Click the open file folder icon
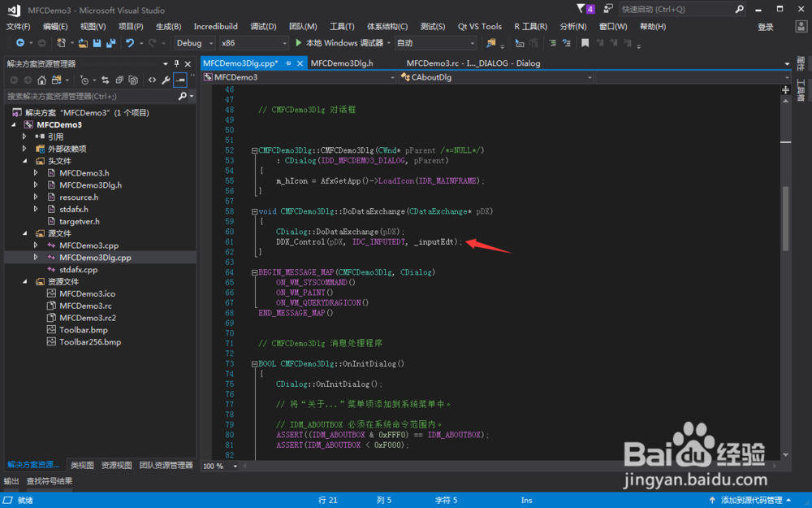The image size is (812, 508). pos(83,43)
